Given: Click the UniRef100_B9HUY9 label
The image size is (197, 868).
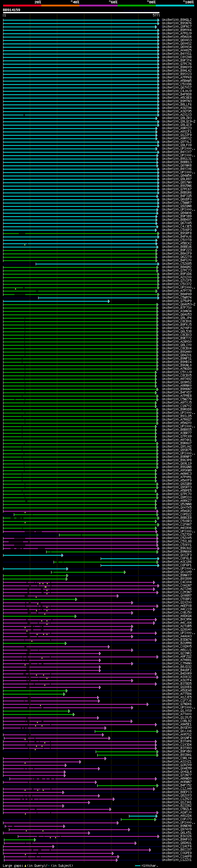Looking at the screenshot, I should (x=177, y=67).
